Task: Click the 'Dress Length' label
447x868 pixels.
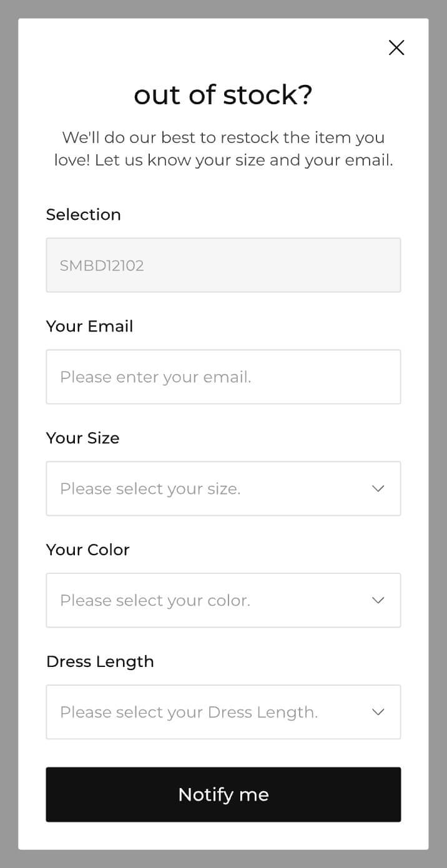Action: click(100, 661)
